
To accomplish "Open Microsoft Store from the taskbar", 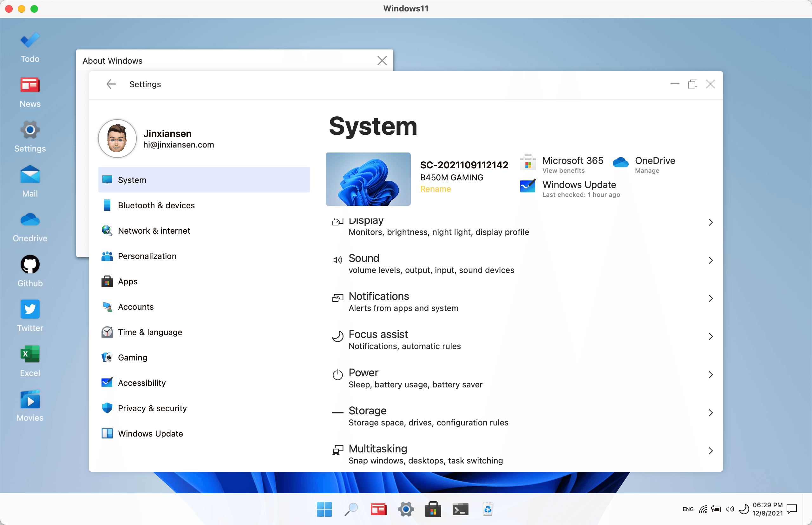I will pos(433,509).
